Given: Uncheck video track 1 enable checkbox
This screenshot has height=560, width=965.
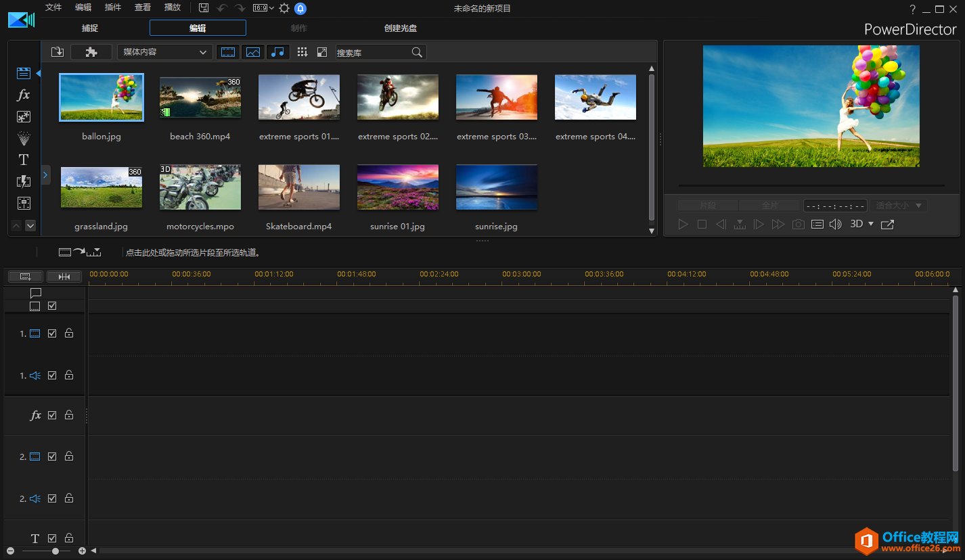Looking at the screenshot, I should (x=52, y=333).
